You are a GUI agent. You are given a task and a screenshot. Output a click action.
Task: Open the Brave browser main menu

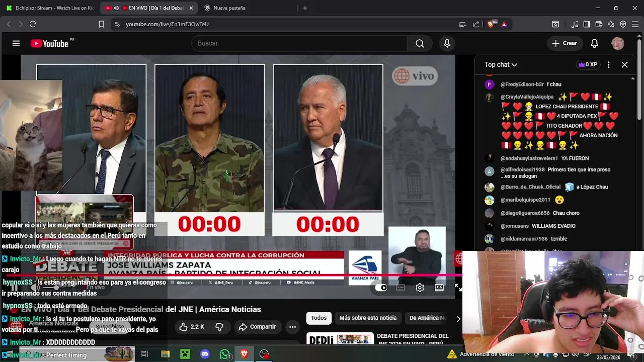click(x=635, y=24)
